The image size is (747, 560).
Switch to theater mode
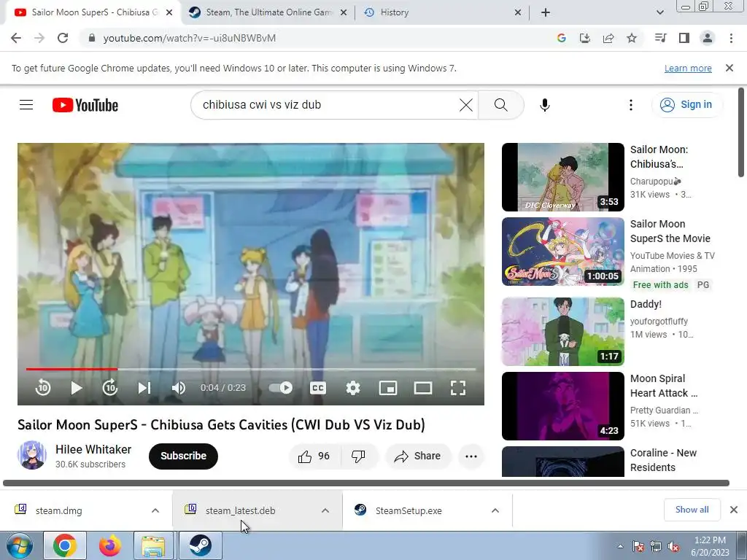(x=423, y=388)
